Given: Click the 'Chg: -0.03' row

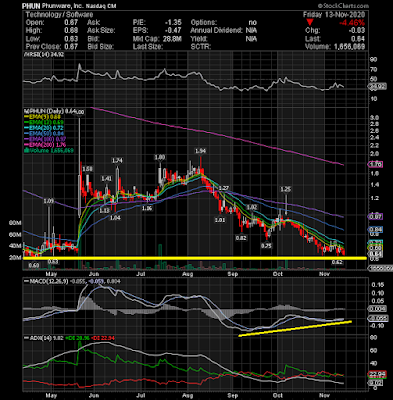Looking at the screenshot, I should (x=335, y=31).
